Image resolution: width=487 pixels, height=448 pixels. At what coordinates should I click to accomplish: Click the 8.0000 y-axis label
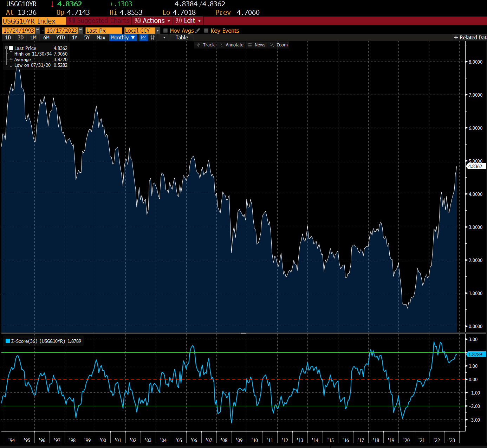pyautogui.click(x=475, y=62)
